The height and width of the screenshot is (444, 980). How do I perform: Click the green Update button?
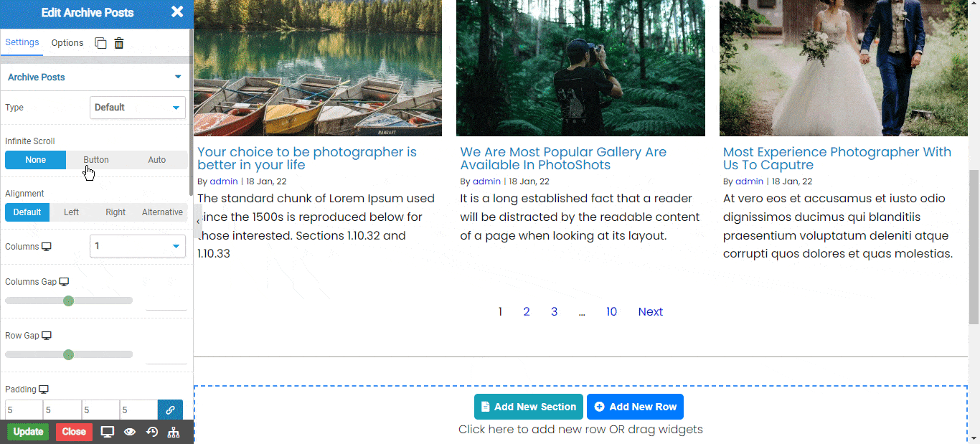click(28, 432)
